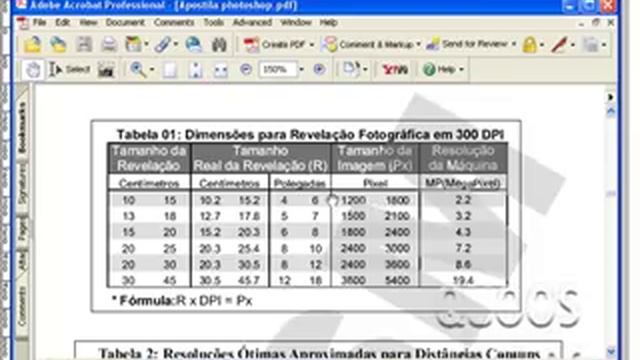This screenshot has height=360, width=640.
Task: Open the Comments menu
Action: point(174,22)
